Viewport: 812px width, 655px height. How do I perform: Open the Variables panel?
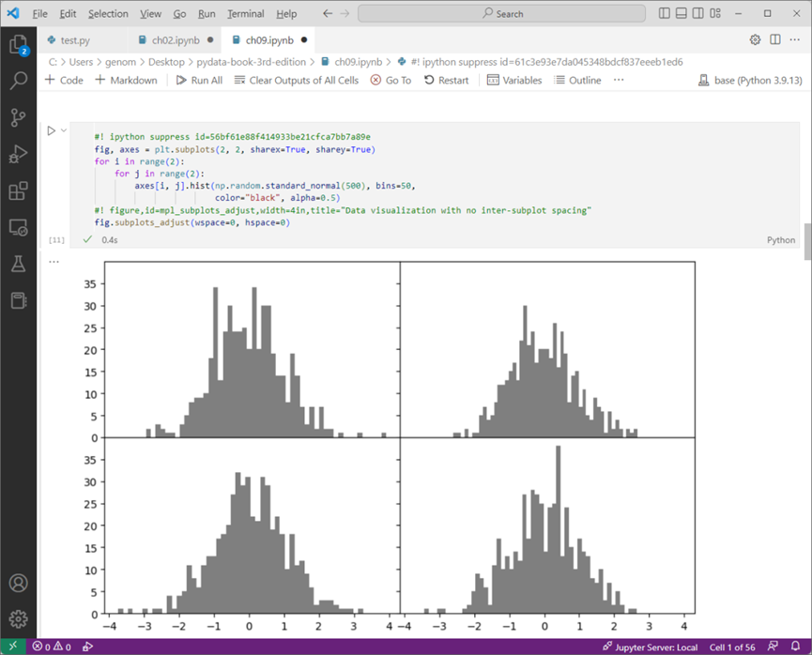click(514, 81)
